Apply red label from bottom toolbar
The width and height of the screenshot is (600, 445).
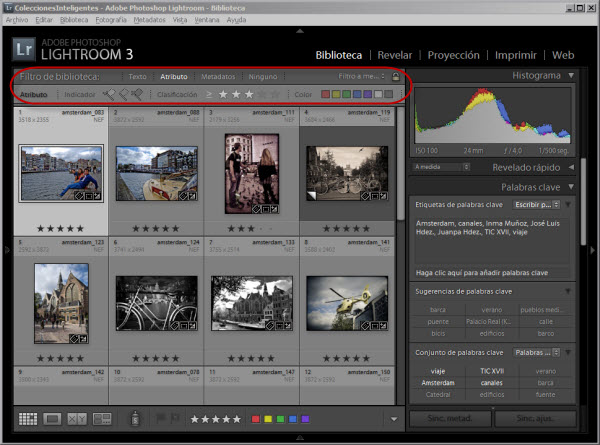(x=256, y=419)
